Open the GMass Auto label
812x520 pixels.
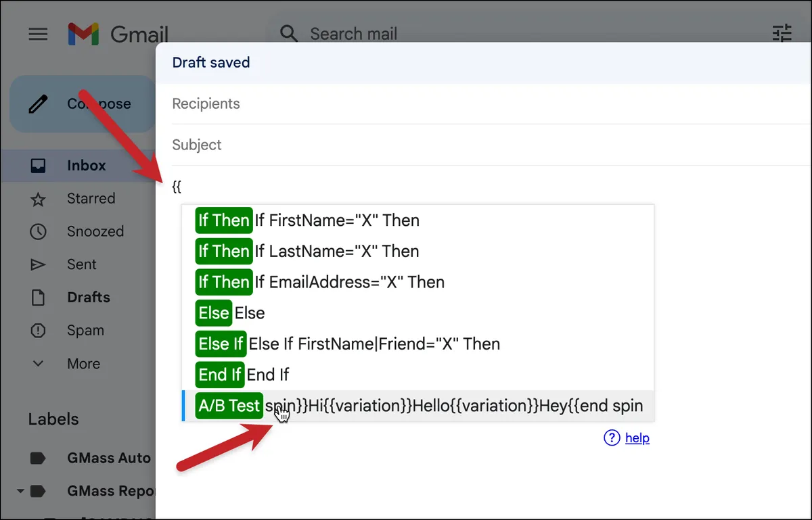pos(109,458)
